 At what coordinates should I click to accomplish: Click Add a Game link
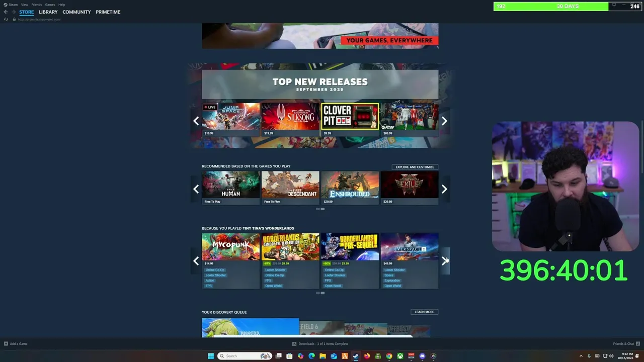coord(19,344)
